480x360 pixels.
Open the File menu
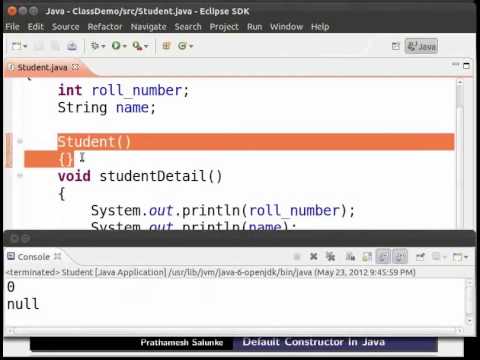point(13,27)
